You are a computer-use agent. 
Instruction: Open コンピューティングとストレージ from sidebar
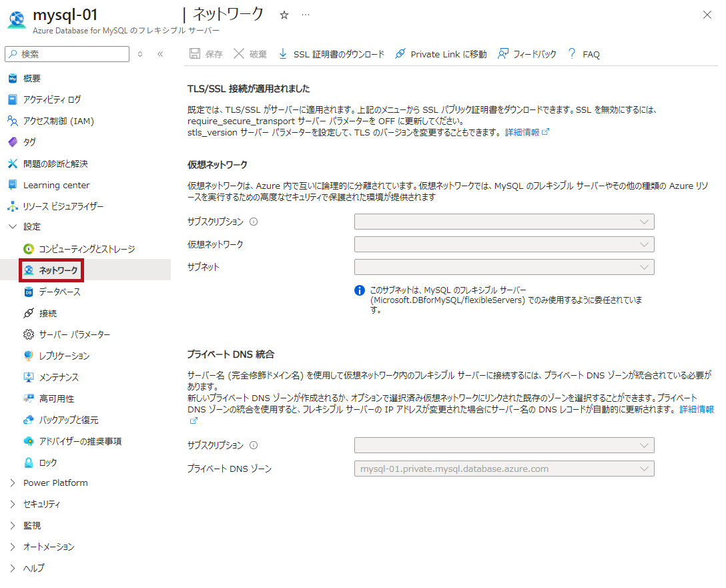[86, 249]
